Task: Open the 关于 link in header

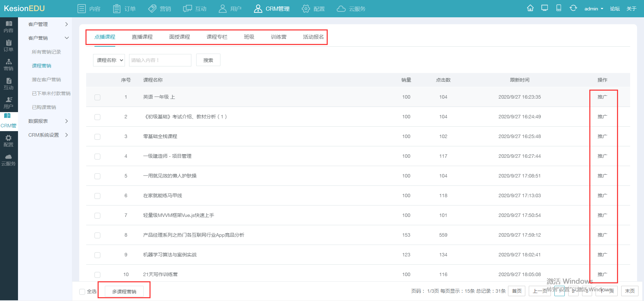Action: pos(632,9)
